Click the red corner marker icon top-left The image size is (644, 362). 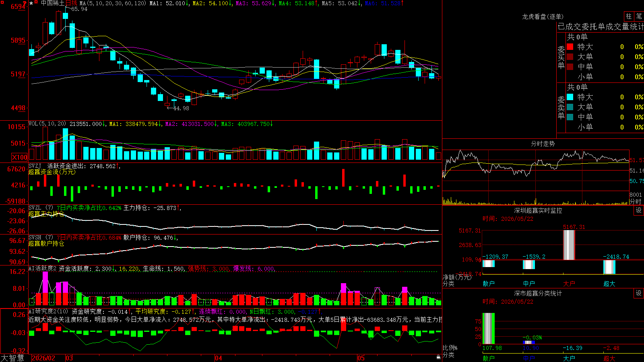pos(2,2)
